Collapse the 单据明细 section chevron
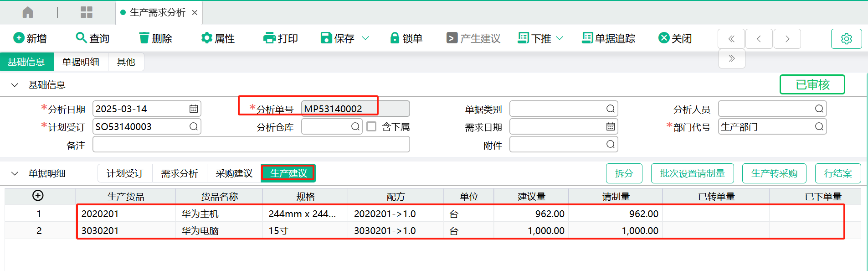The width and height of the screenshot is (868, 271). [15, 173]
